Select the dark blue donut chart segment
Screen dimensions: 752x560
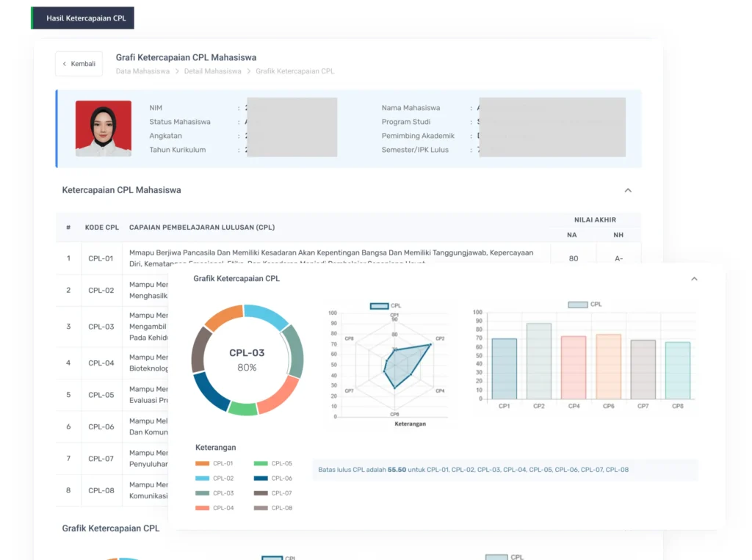pos(210,392)
